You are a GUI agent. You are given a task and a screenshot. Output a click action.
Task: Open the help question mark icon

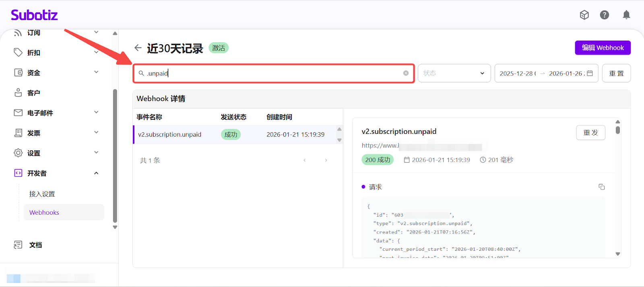click(x=604, y=15)
